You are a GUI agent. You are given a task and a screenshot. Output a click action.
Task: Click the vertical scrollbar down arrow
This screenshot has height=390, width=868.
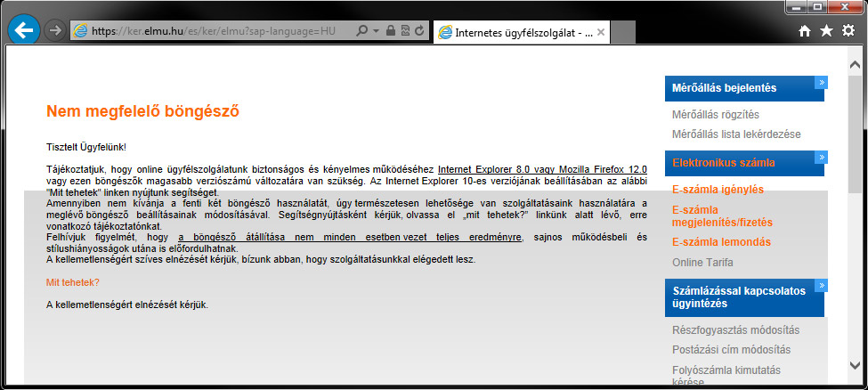[x=855, y=364]
